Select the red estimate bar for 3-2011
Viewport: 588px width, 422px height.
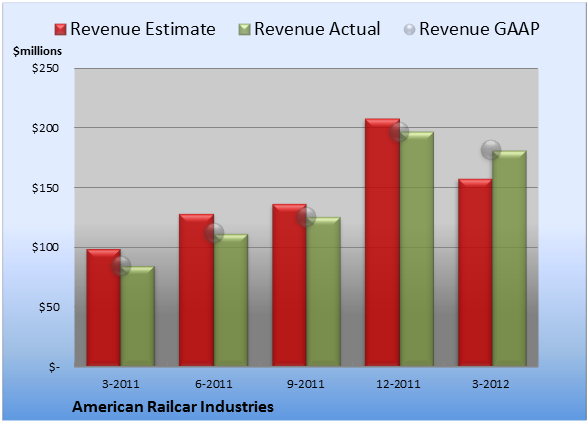104,308
